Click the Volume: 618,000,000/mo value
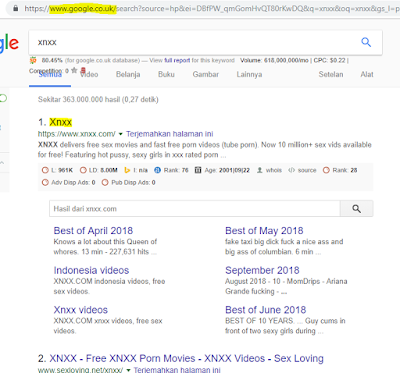Viewport: 400px width, 373px height. [274, 60]
